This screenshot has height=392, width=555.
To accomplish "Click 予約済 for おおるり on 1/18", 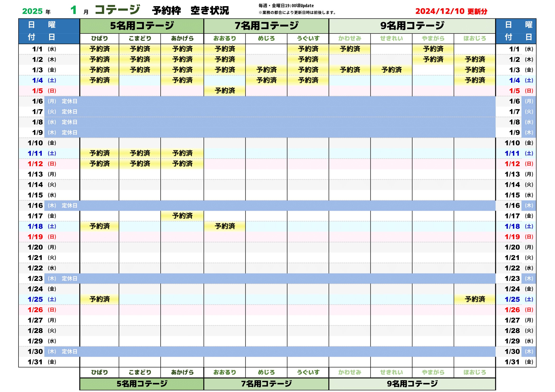I will [x=225, y=226].
